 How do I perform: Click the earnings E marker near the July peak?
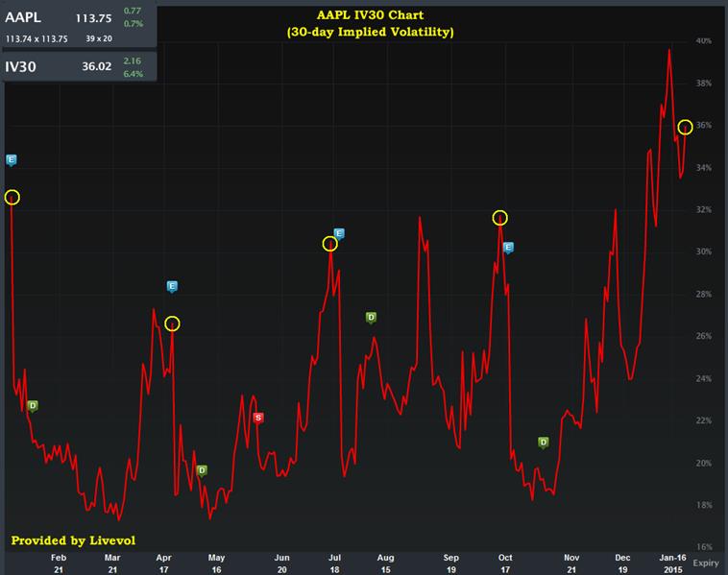pyautogui.click(x=339, y=233)
